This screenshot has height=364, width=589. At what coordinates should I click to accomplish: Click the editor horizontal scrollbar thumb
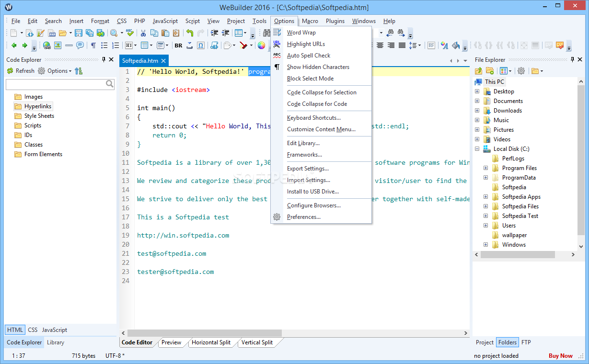pos(205,333)
